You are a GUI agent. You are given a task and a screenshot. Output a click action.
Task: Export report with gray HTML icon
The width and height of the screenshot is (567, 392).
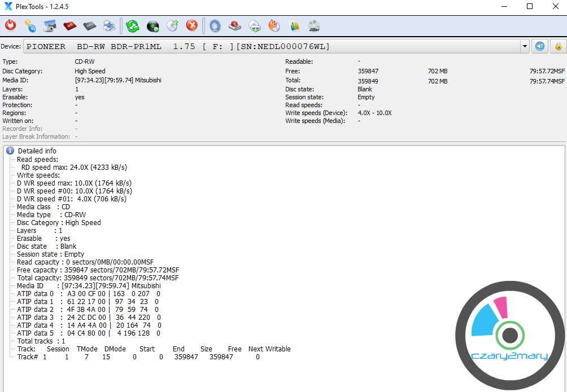point(89,26)
